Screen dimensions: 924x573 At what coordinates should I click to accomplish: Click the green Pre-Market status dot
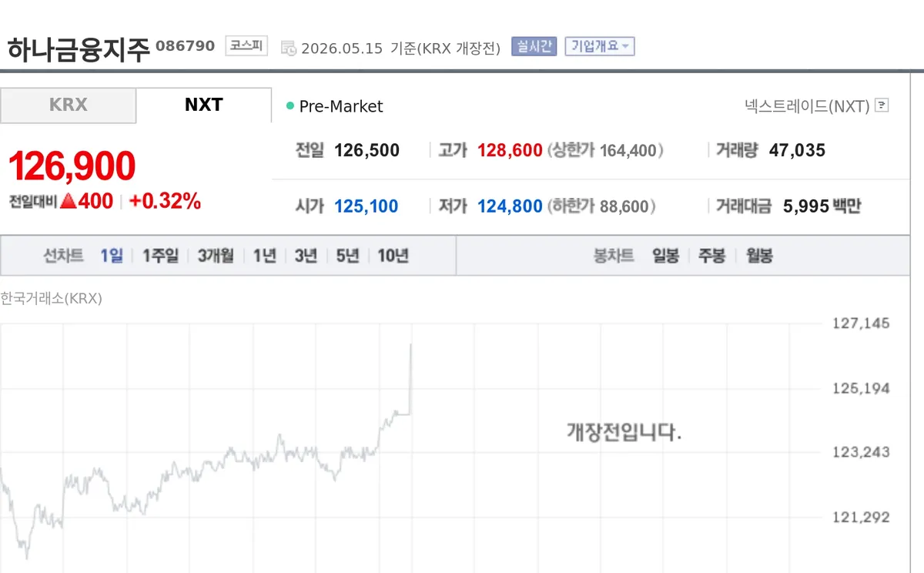290,106
